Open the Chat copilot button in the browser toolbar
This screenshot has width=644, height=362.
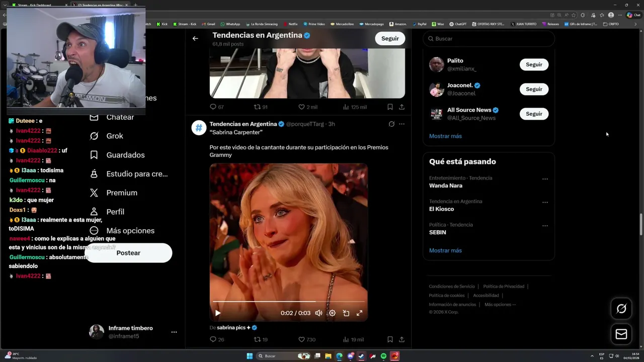633,15
